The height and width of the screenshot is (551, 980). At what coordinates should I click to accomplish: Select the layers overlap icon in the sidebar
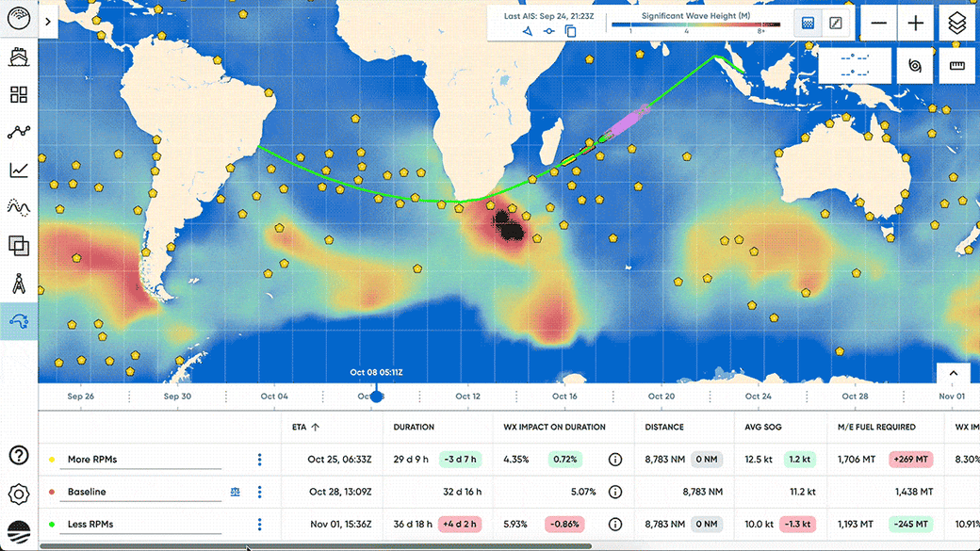tap(19, 245)
